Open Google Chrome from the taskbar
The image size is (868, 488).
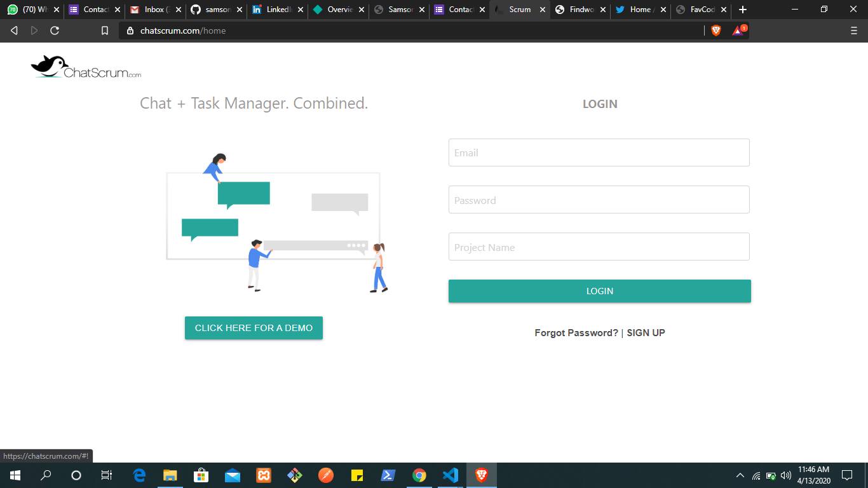point(419,475)
